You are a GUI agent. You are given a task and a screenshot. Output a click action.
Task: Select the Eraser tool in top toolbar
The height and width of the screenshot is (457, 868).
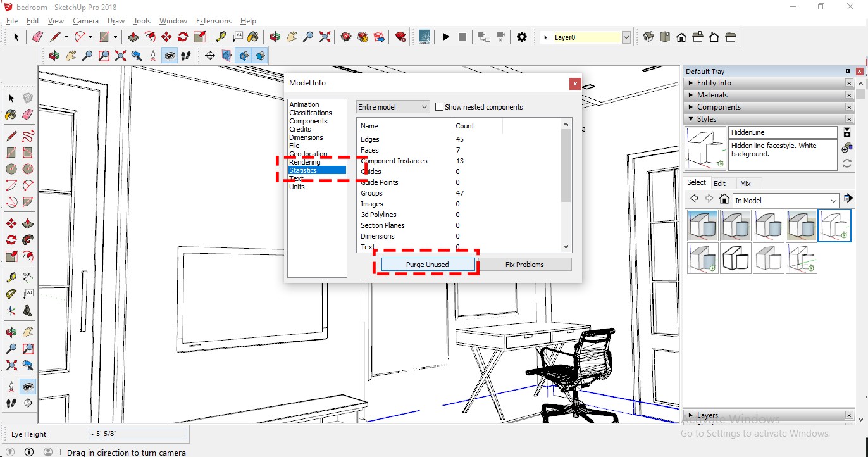[x=37, y=37]
